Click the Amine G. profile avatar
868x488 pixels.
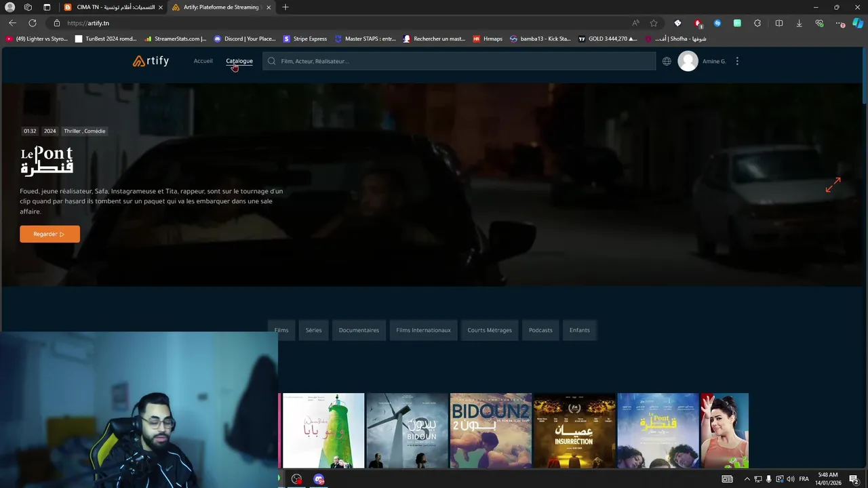[688, 61]
